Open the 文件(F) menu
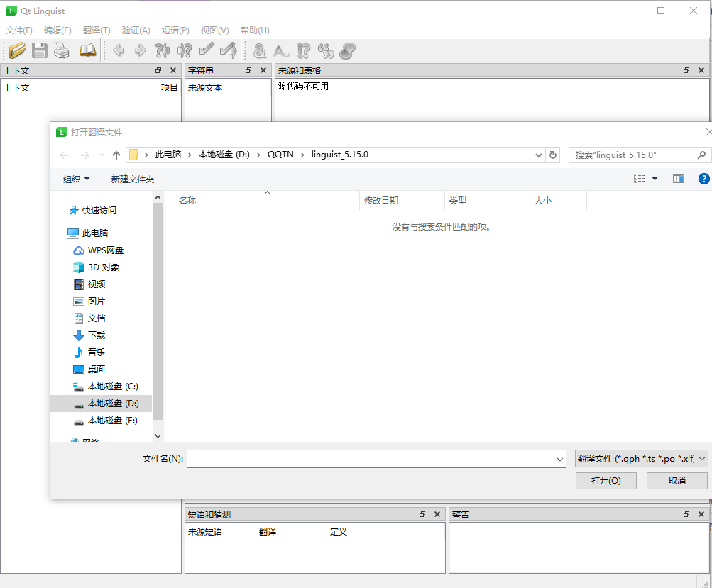The height and width of the screenshot is (588, 712). click(x=19, y=30)
